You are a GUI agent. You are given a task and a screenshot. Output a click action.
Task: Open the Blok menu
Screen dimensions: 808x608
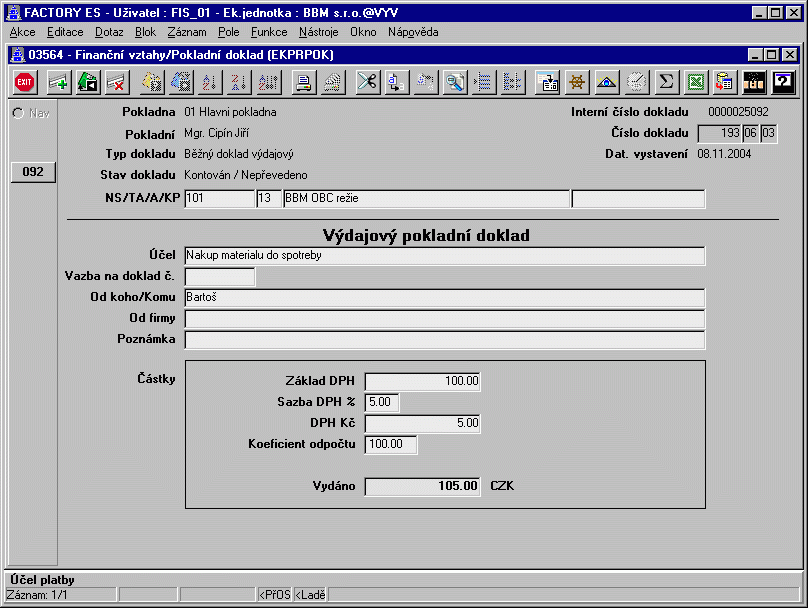145,32
